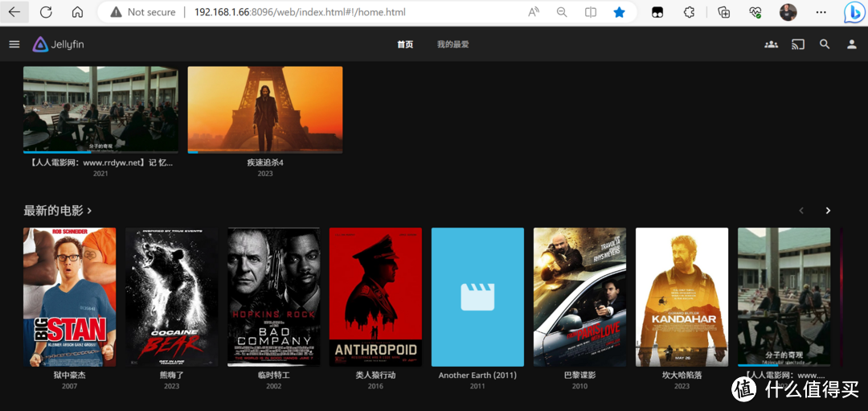Click year 2002 under 临时特工
868x411 pixels.
click(x=273, y=386)
